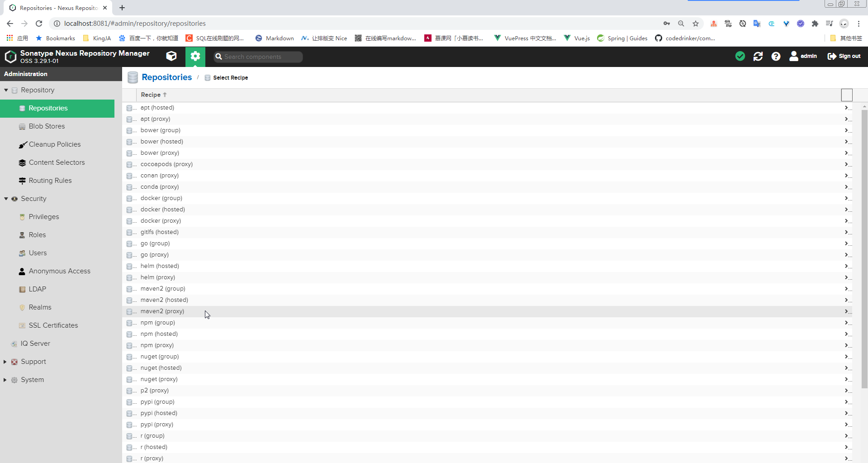Screen dimensions: 868x463
Task: Click the Refresh icon in header
Action: pos(758,56)
